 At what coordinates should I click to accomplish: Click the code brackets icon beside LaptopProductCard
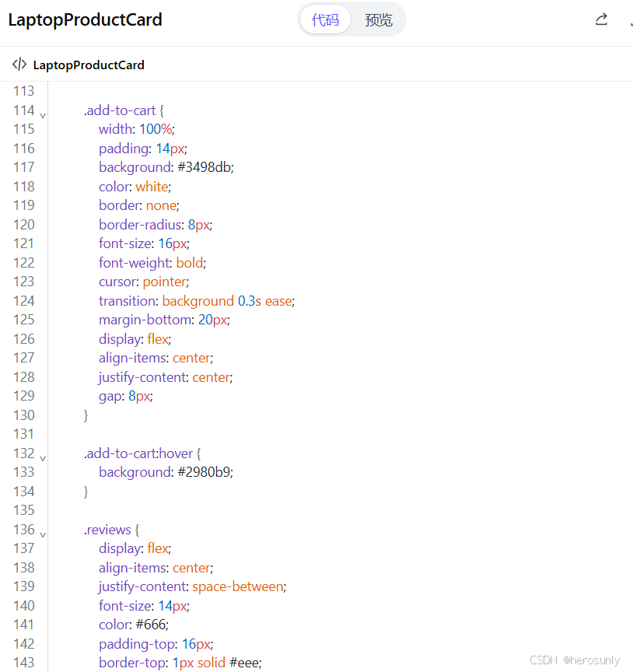(x=19, y=65)
